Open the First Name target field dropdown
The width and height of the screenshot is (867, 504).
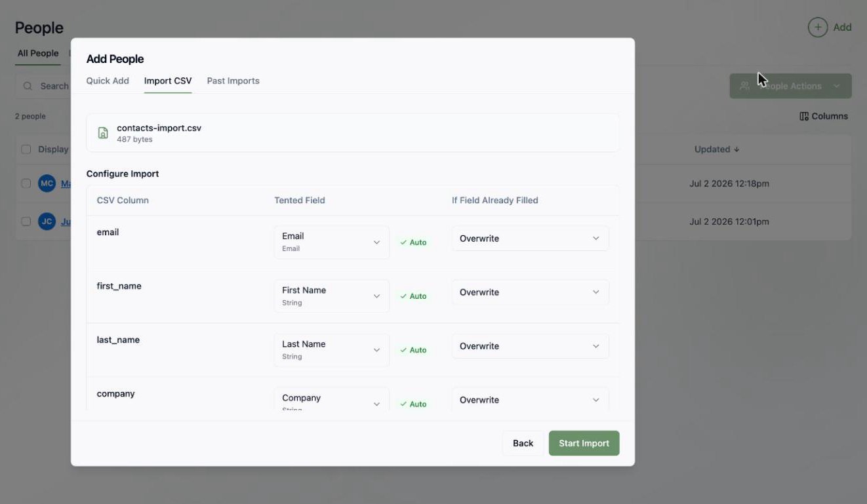pos(331,296)
